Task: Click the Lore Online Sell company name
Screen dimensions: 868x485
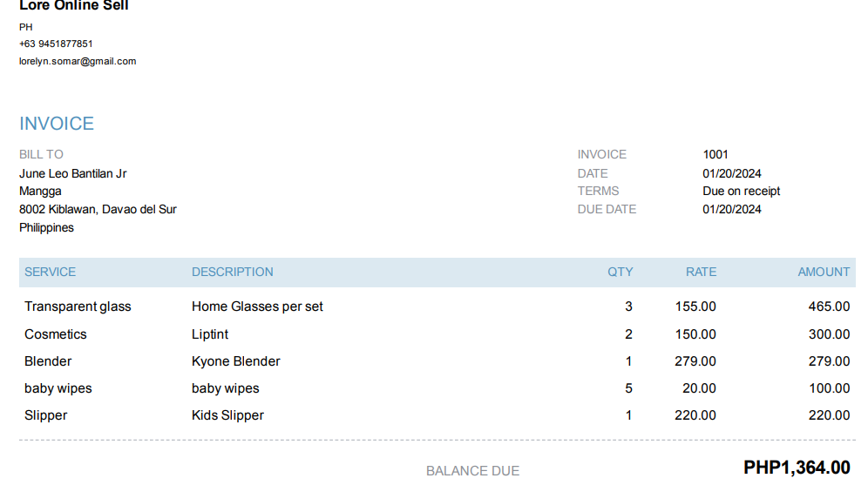Action: tap(74, 6)
